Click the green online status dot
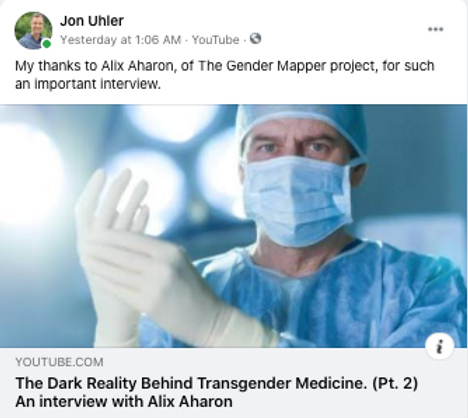This screenshot has height=418, width=468. [47, 44]
